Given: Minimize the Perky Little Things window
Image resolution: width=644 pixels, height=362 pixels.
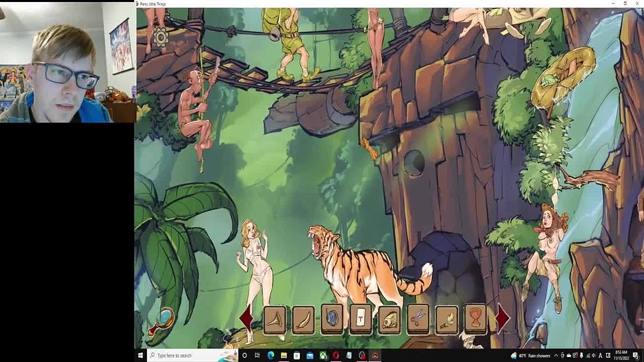Looking at the screenshot, I should [x=613, y=4].
